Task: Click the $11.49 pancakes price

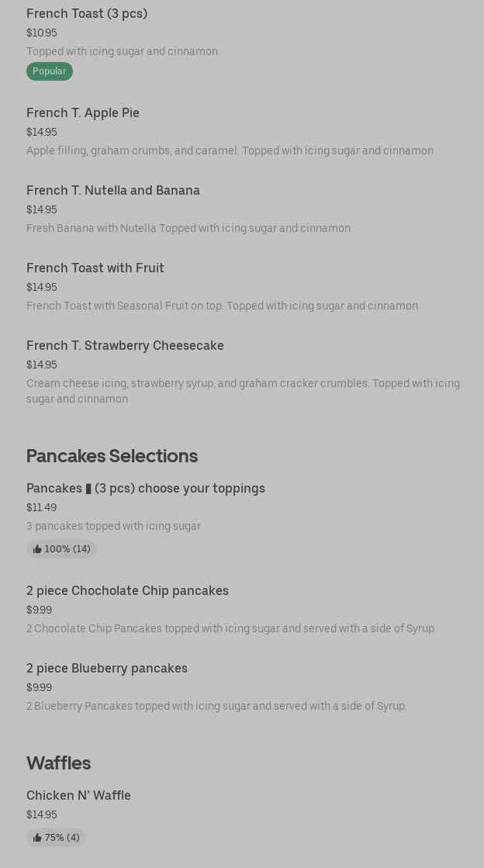Action: [41, 507]
